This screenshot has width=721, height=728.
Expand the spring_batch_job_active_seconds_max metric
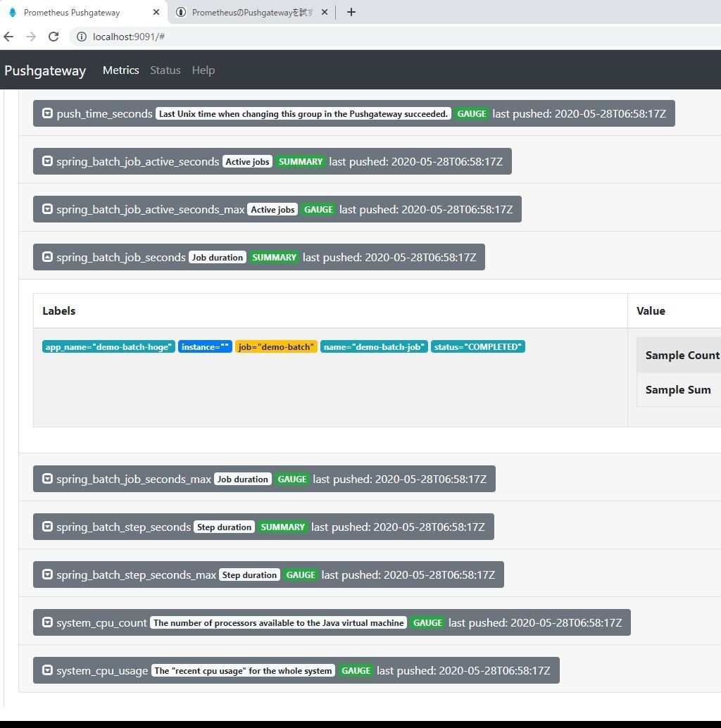tap(277, 209)
